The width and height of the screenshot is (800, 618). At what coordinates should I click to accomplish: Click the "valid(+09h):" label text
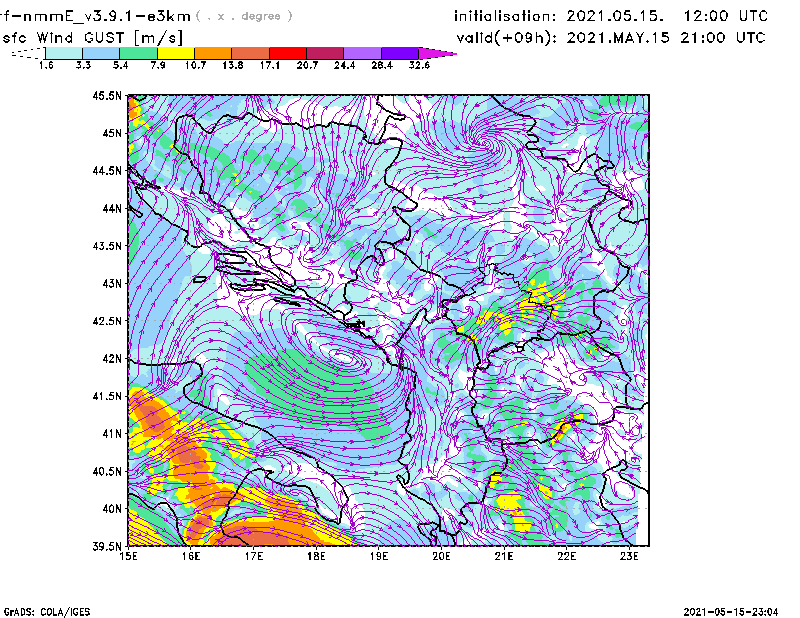tap(507, 38)
